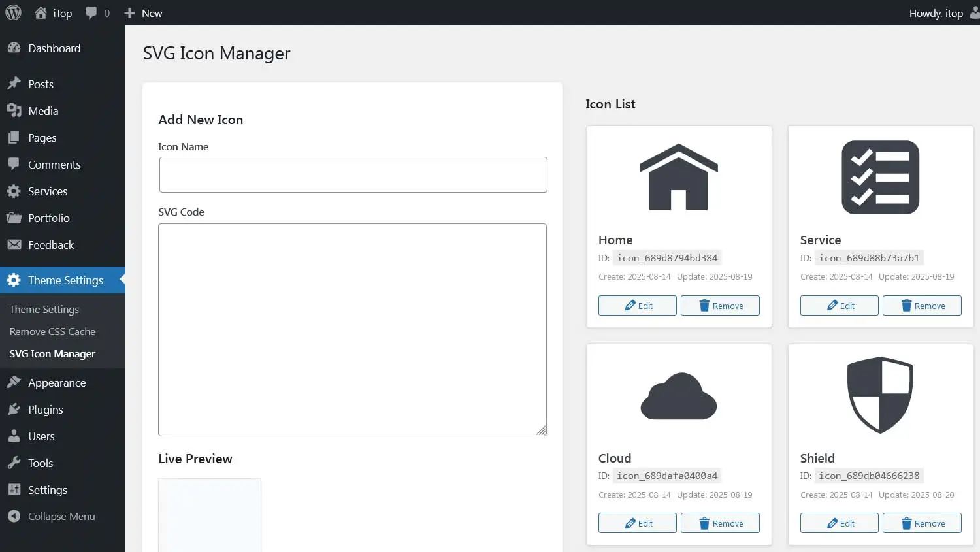Click the ID icon_689dafa0400a4 text
This screenshot has width=980, height=552.
pos(667,476)
